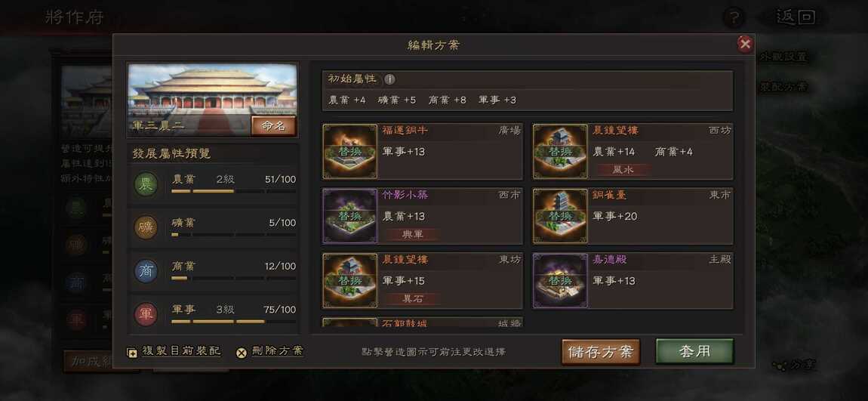The height and width of the screenshot is (401, 868).
Task: Apply the plan with 套用 button
Action: coord(694,352)
